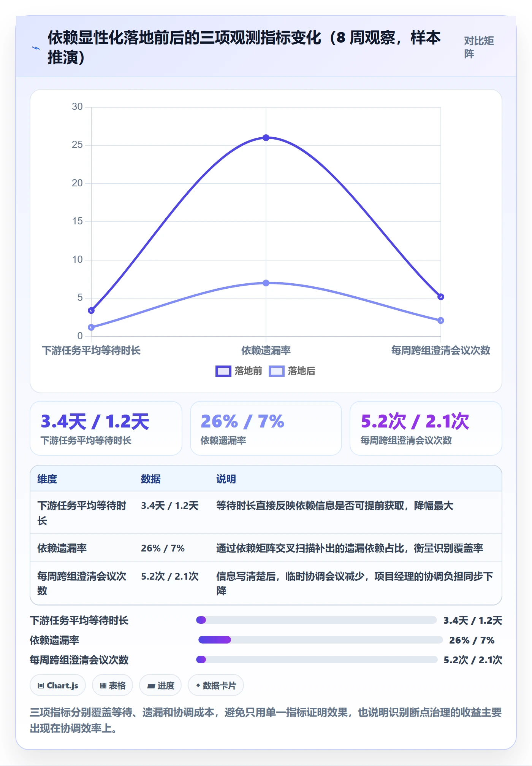This screenshot has width=532, height=766.
Task: Open the 5.2次 / 2.1次 data card
Action: pos(426,428)
